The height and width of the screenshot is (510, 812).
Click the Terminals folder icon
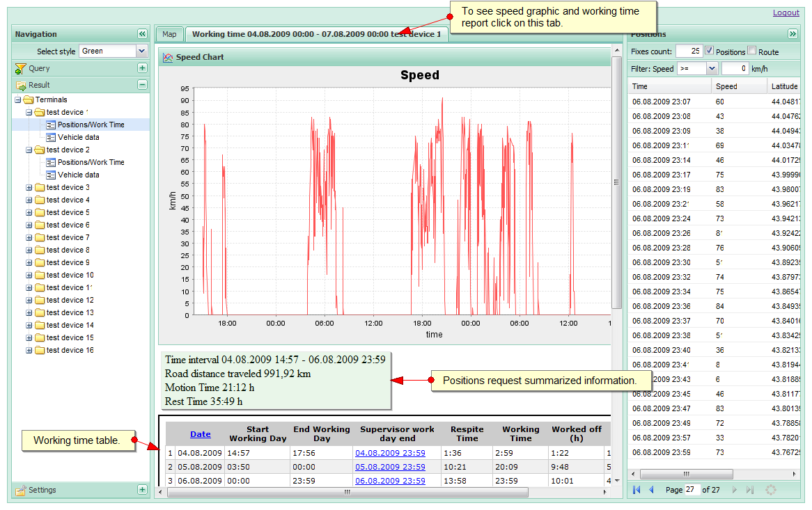tap(29, 99)
